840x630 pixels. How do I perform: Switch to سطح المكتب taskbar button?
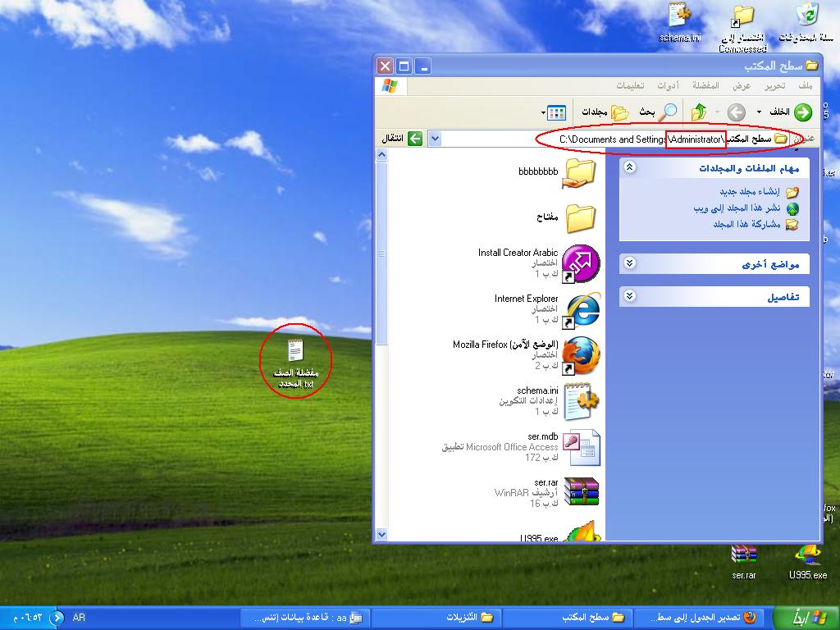pyautogui.click(x=568, y=618)
